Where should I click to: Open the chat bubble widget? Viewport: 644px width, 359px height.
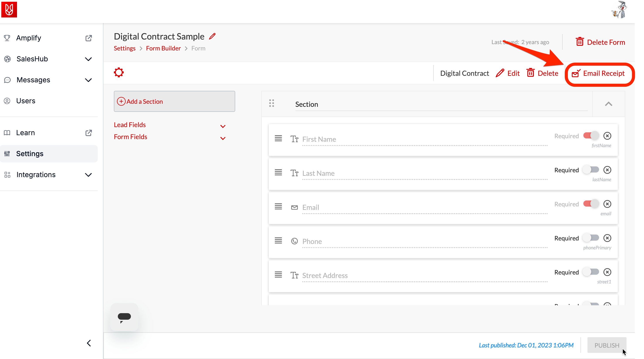pyautogui.click(x=124, y=317)
